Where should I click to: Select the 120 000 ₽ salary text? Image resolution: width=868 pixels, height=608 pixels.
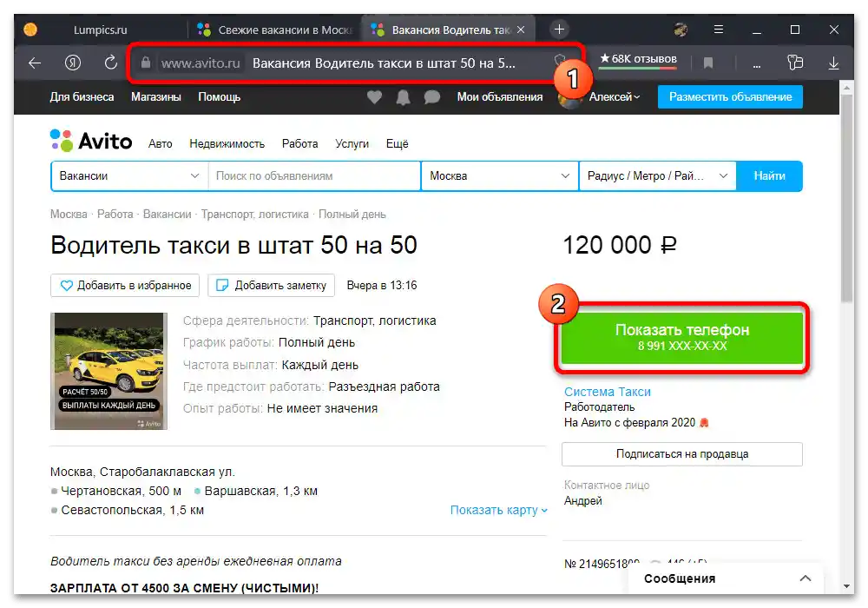pos(620,245)
